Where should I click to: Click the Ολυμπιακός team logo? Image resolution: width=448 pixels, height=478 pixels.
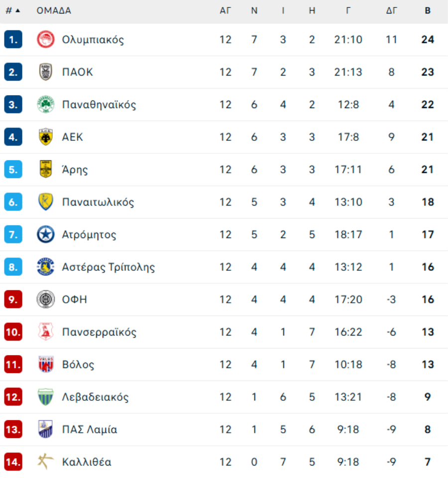tap(45, 39)
